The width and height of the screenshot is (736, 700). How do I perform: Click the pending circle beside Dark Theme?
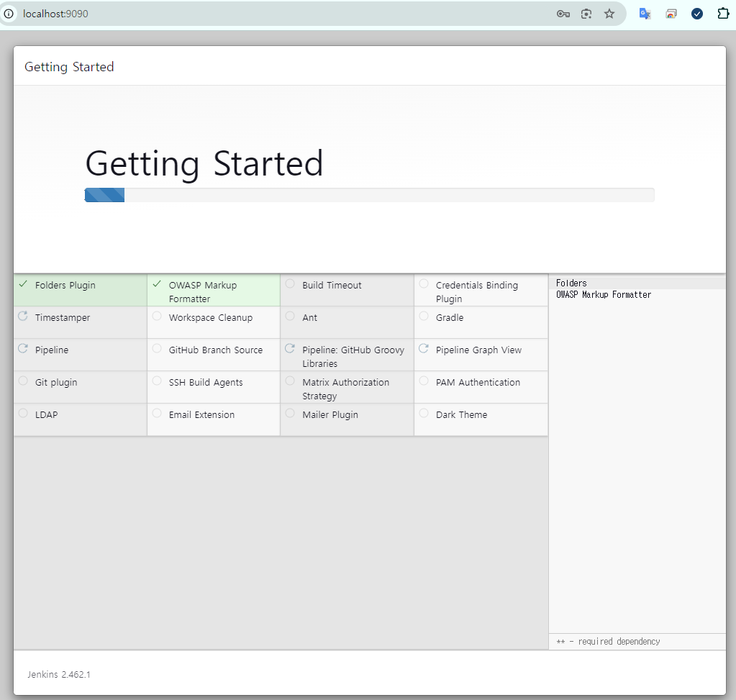pyautogui.click(x=424, y=414)
